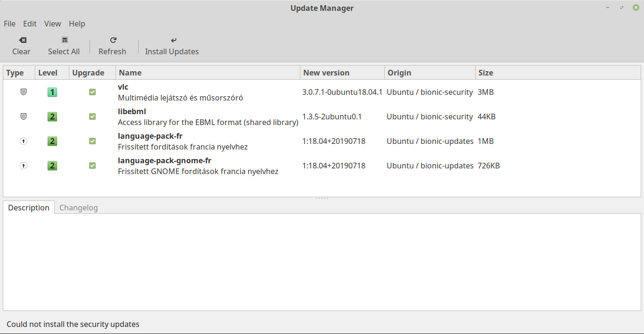The image size is (644, 334).
Task: Click the pane resize handle above the Description tab
Action: [322, 197]
